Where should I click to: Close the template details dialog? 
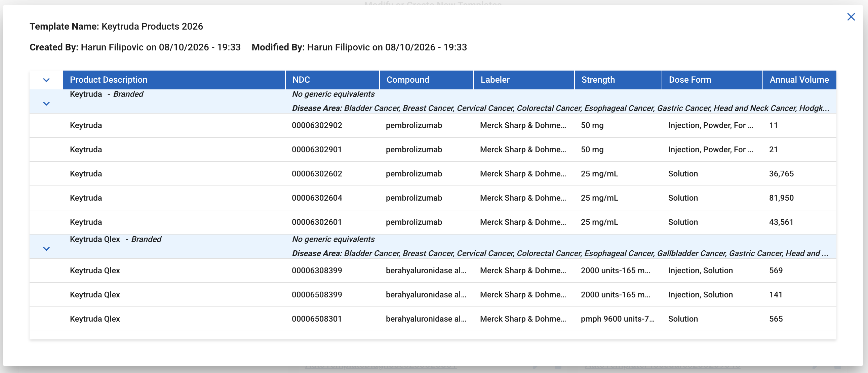point(851,17)
